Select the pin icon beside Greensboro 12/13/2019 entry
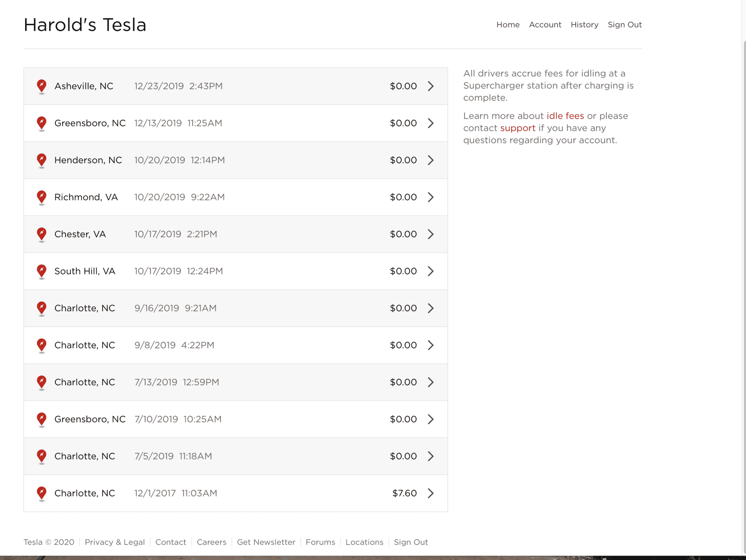This screenshot has height=560, width=746. pos(41,123)
